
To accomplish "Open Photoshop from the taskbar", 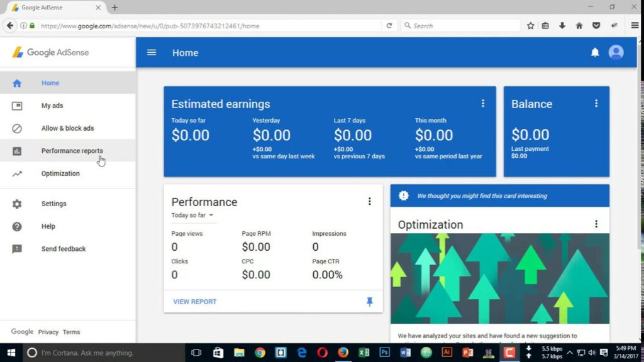I will point(384,353).
